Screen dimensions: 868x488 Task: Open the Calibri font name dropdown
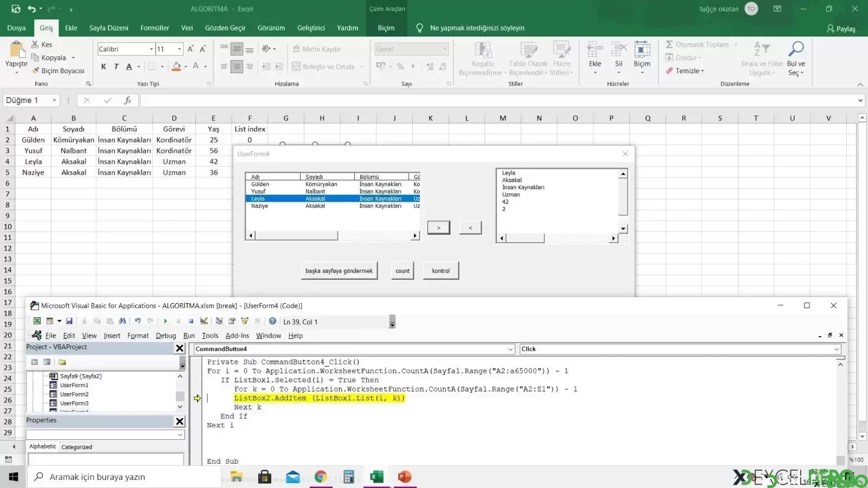151,49
